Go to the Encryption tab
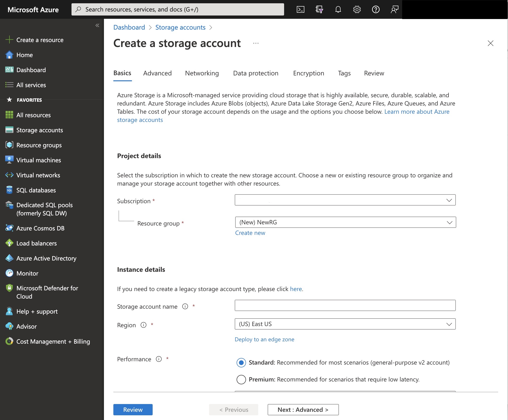This screenshot has width=508, height=420. 308,73
